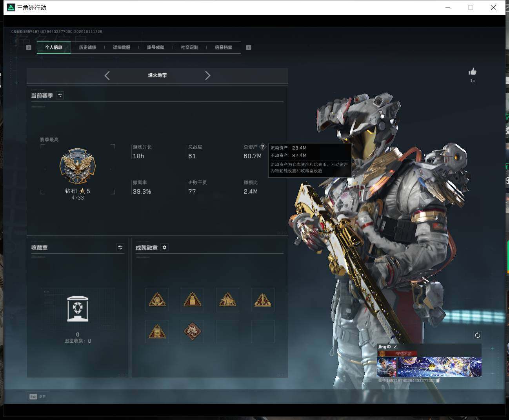
Task: Click the 钻石I rank eagle emblem
Action: [x=78, y=166]
